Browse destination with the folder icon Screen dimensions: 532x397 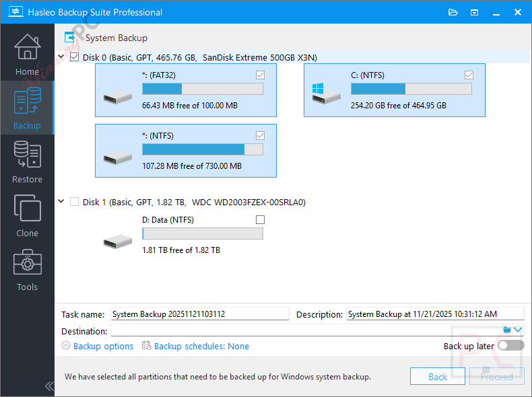pyautogui.click(x=507, y=330)
